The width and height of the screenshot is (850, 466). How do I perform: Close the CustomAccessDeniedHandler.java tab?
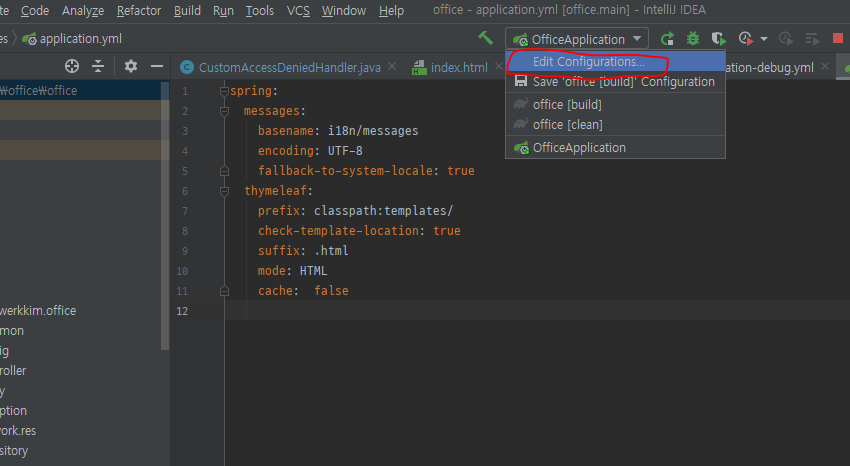[392, 66]
